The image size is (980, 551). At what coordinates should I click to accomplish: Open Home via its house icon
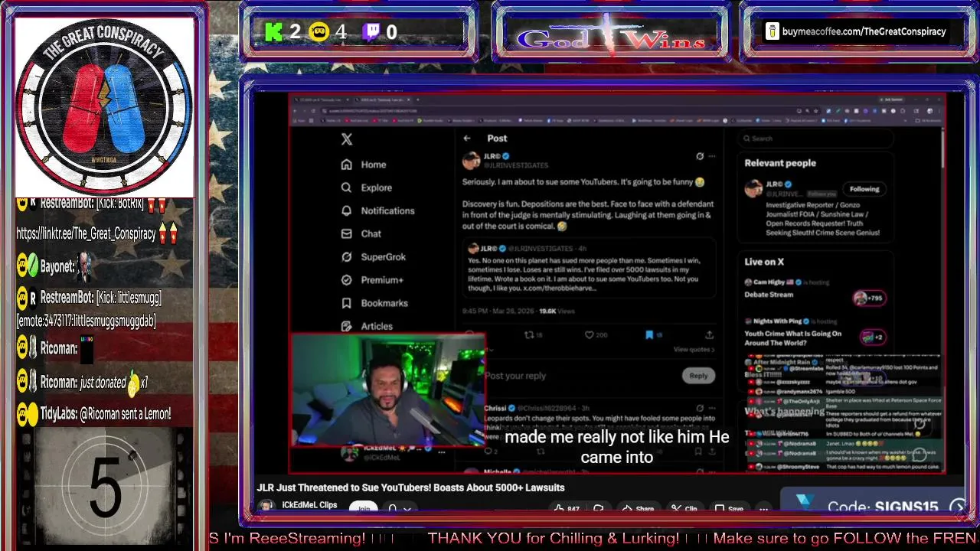(x=347, y=165)
